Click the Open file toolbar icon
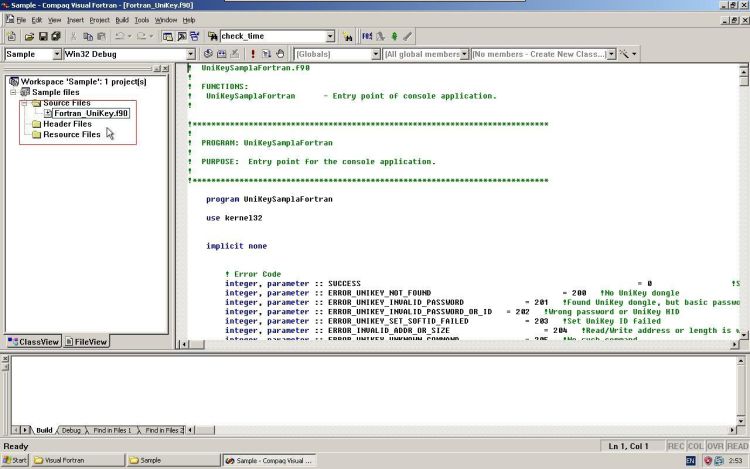The image size is (750, 469). (29, 36)
